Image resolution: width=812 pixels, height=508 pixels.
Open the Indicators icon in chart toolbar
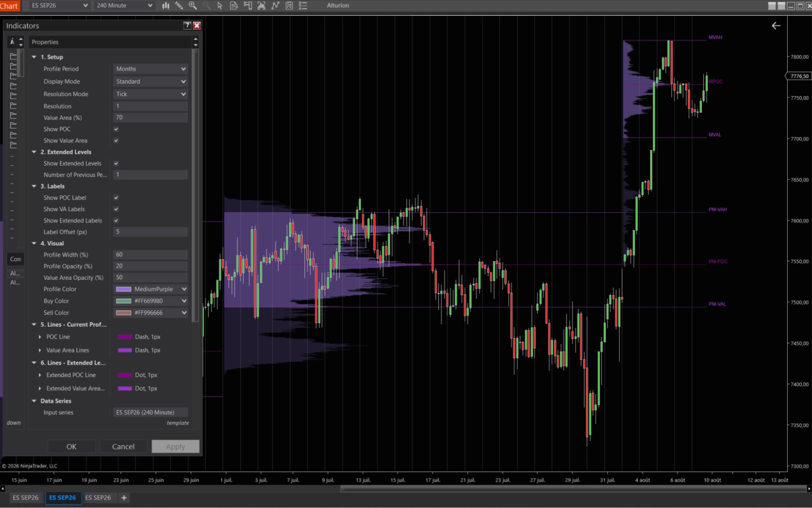pyautogui.click(x=275, y=6)
